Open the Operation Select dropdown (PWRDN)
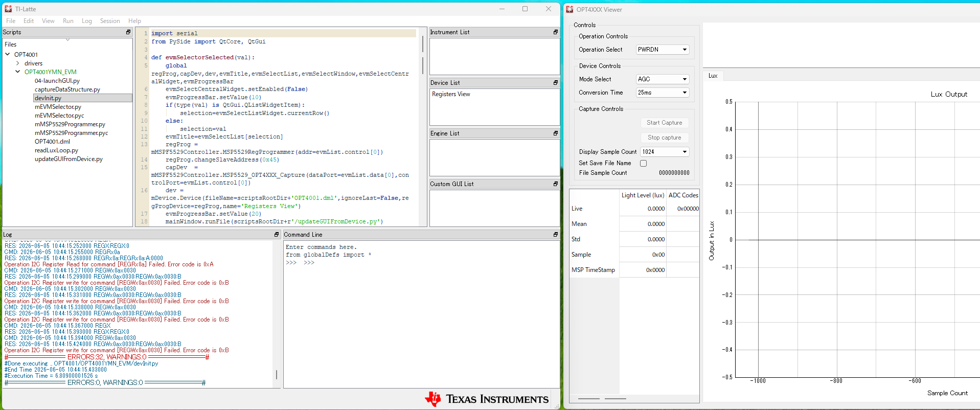Image resolution: width=980 pixels, height=410 pixels. (x=663, y=50)
